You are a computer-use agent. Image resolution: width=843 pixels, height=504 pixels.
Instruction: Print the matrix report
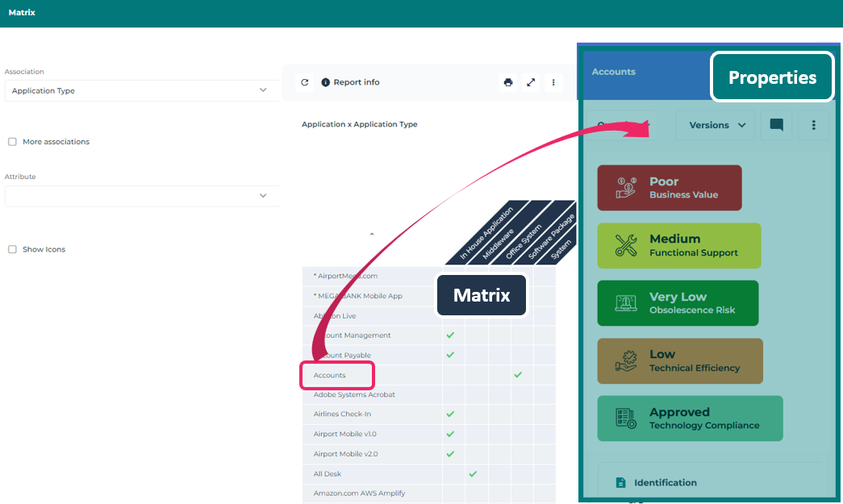click(x=508, y=82)
